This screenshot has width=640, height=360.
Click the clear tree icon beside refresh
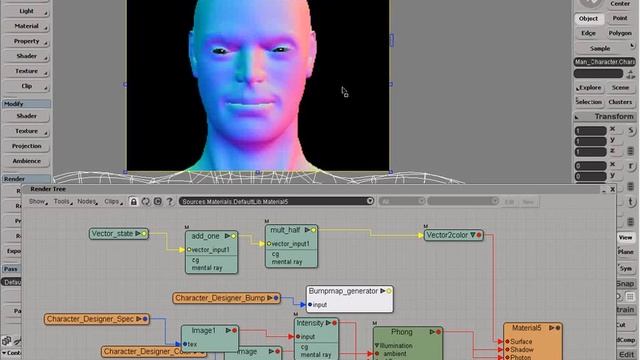[158, 201]
